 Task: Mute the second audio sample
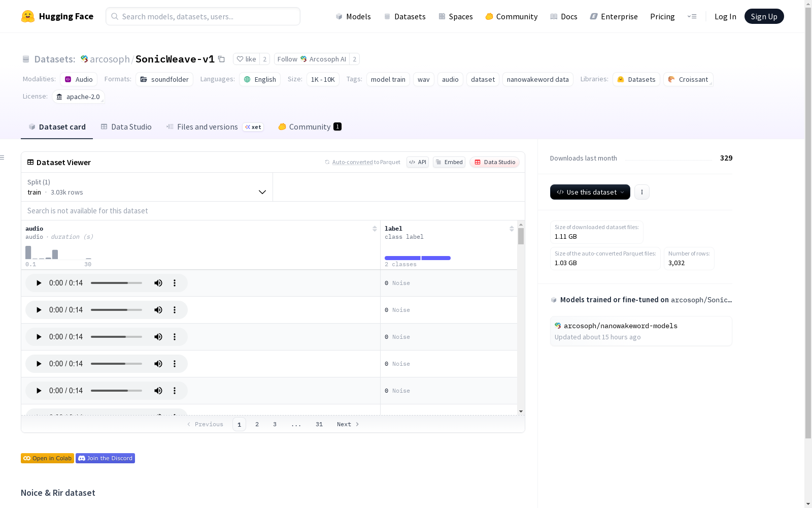coord(158,310)
